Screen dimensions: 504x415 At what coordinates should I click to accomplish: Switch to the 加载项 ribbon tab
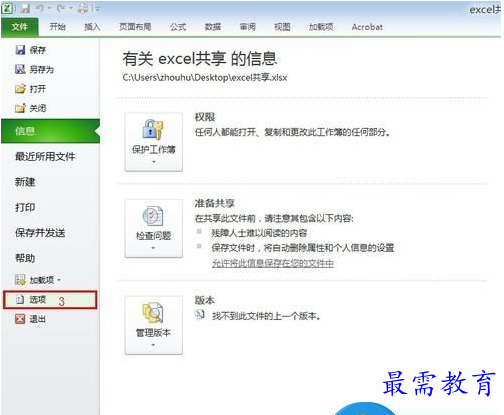pyautogui.click(x=321, y=27)
